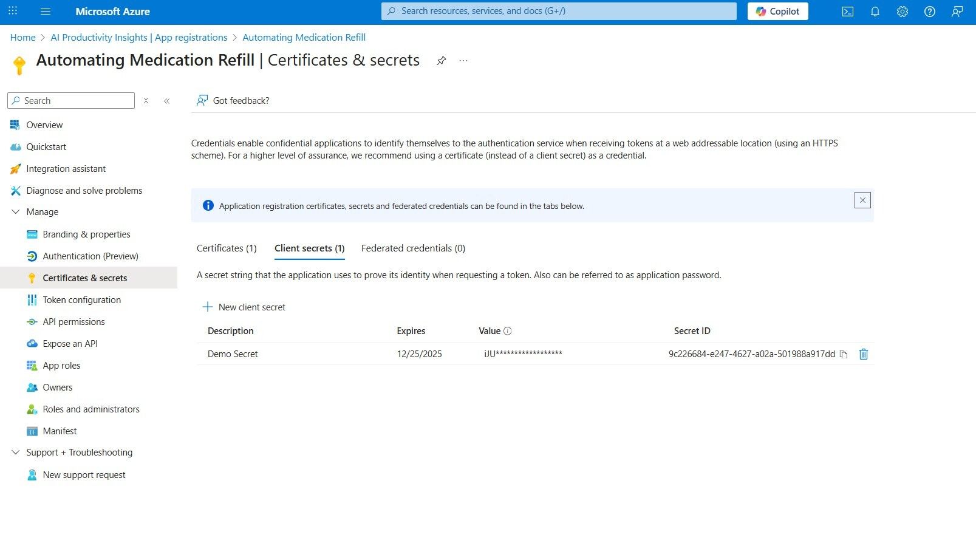Open Automating Medication Refill breadcrumb
Viewport: 976px width, 560px height.
click(x=304, y=38)
